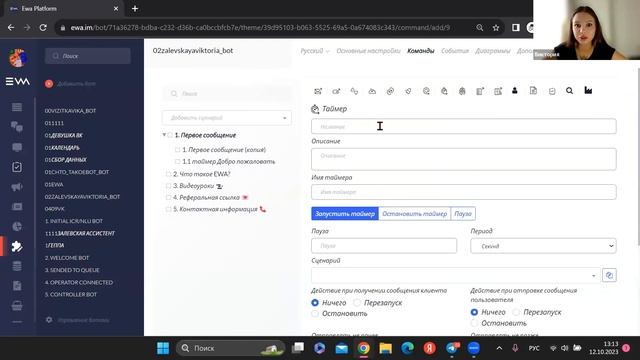Select Остановить under client message action
The width and height of the screenshot is (640, 360).
pyautogui.click(x=315, y=314)
